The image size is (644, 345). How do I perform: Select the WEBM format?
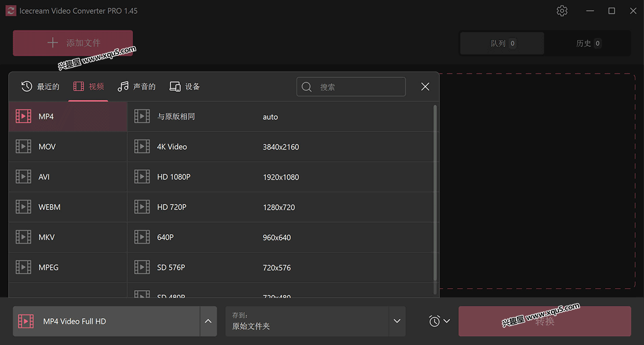(68, 207)
